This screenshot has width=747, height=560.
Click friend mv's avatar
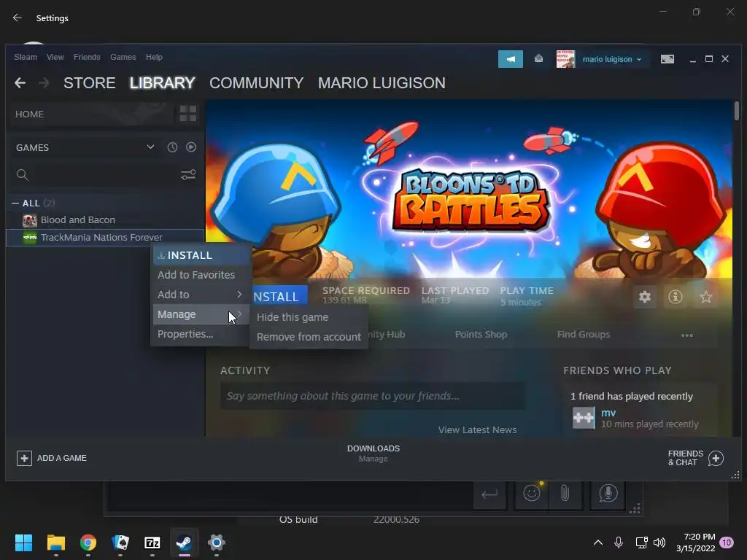click(584, 418)
